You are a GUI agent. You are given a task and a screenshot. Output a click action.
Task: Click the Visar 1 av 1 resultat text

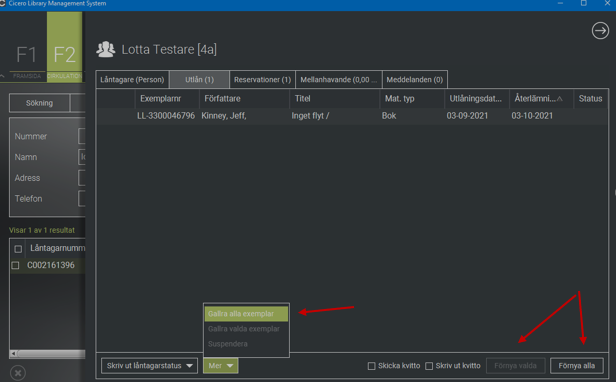point(42,230)
